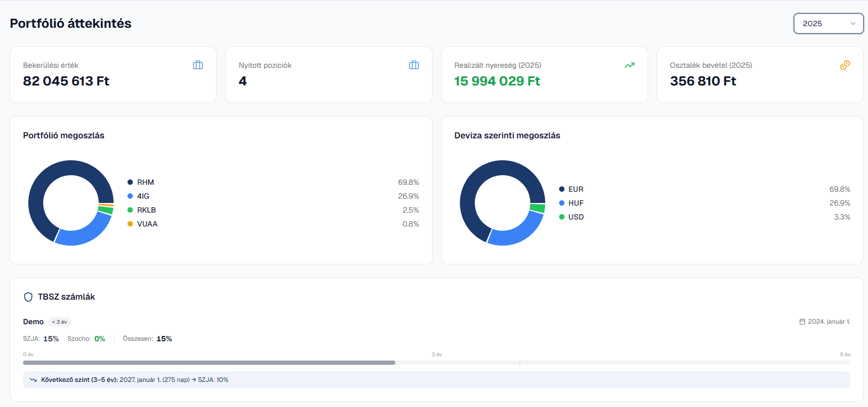Click the '< 3 év' badge next to Demo
This screenshot has width=868, height=407.
(60, 322)
